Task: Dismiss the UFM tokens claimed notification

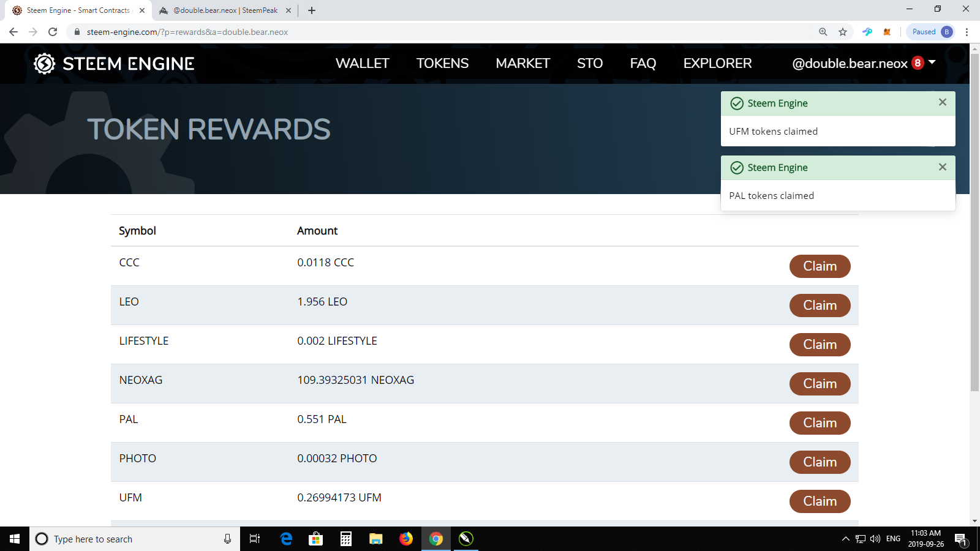Action: pyautogui.click(x=943, y=102)
